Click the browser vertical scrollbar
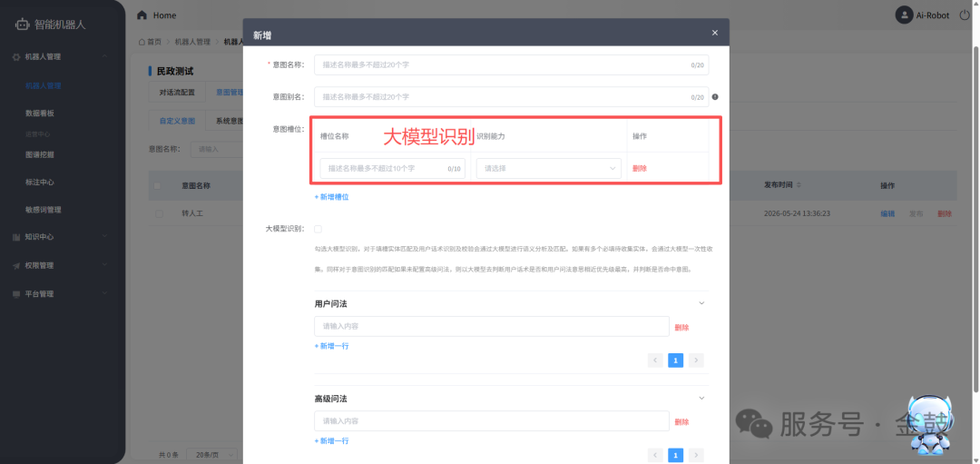Viewport: 980px width, 464px height. [975, 219]
